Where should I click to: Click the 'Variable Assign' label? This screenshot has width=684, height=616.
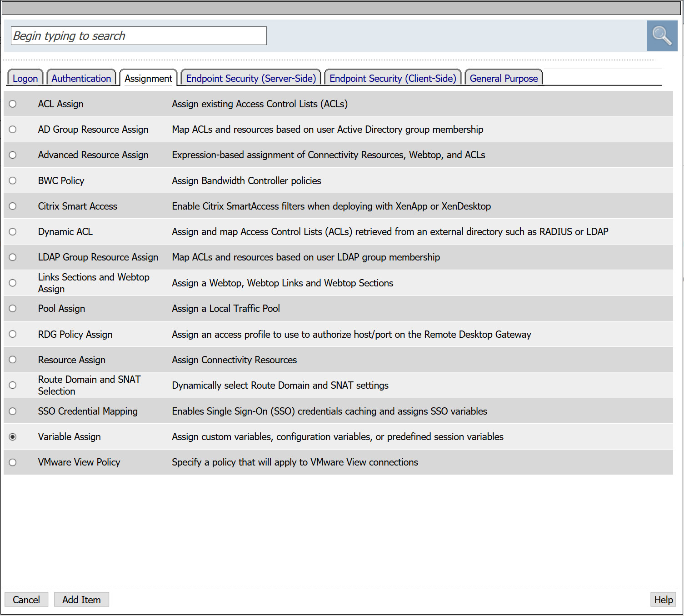(70, 437)
